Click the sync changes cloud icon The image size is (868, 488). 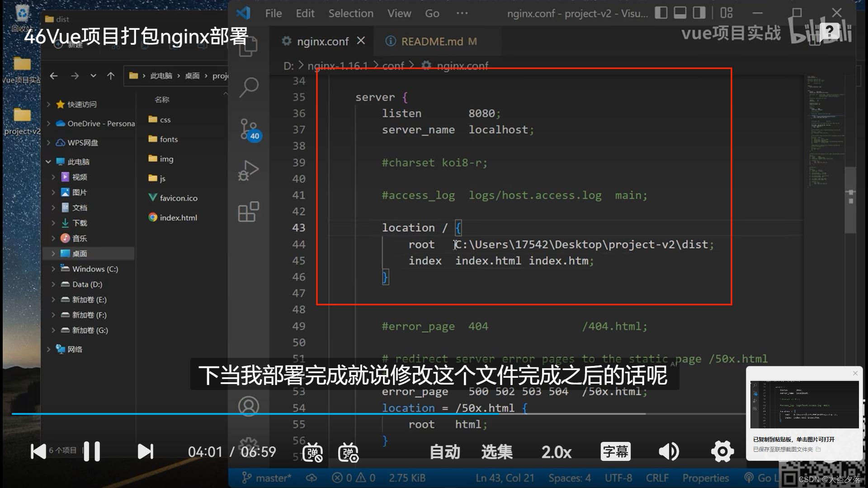coord(311,478)
